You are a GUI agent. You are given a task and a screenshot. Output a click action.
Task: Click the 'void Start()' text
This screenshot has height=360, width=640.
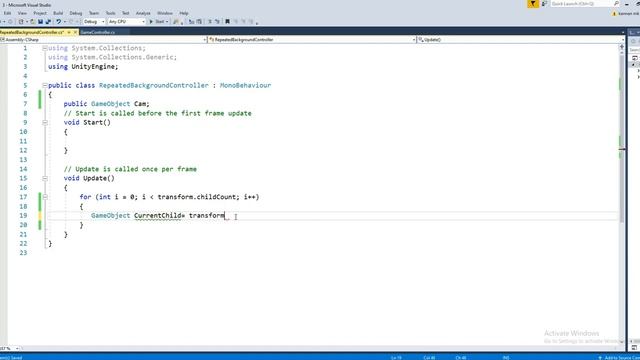(87, 122)
